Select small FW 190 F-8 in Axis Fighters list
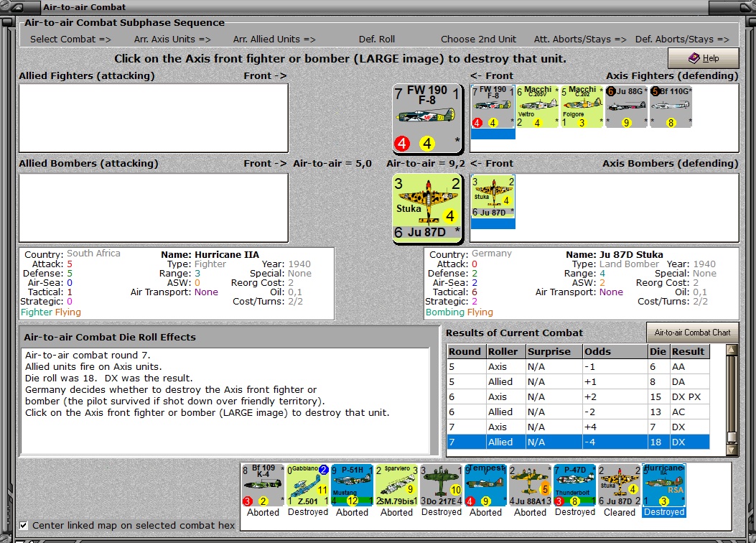756x543 pixels. 493,106
